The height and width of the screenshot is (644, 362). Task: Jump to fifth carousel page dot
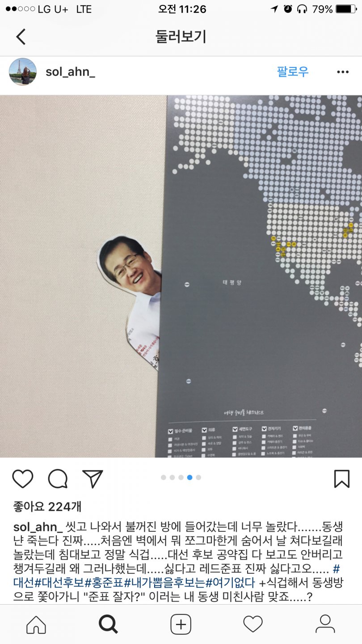pos(198,478)
